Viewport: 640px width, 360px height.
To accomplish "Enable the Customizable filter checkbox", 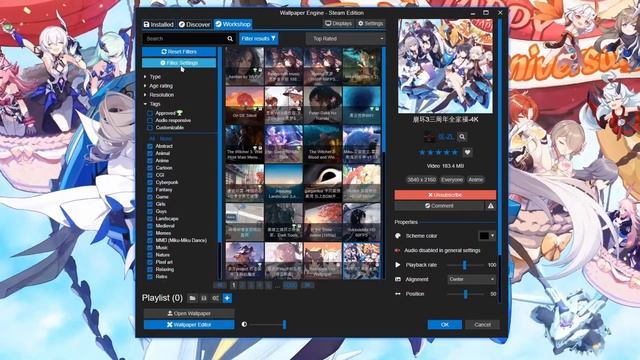I will click(x=150, y=128).
